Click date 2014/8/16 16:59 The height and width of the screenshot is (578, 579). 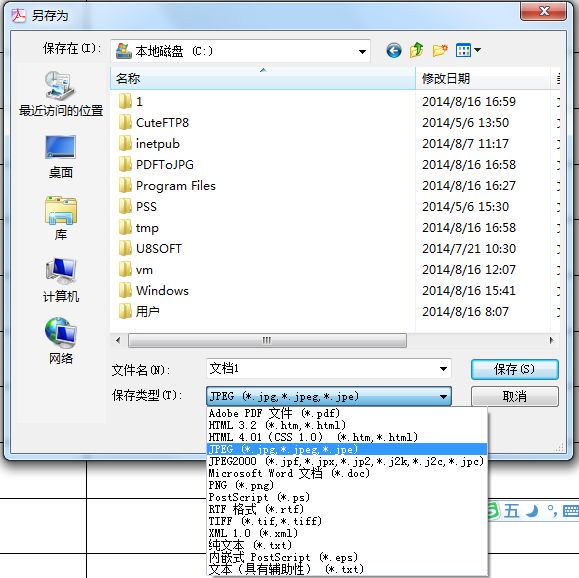click(x=469, y=102)
